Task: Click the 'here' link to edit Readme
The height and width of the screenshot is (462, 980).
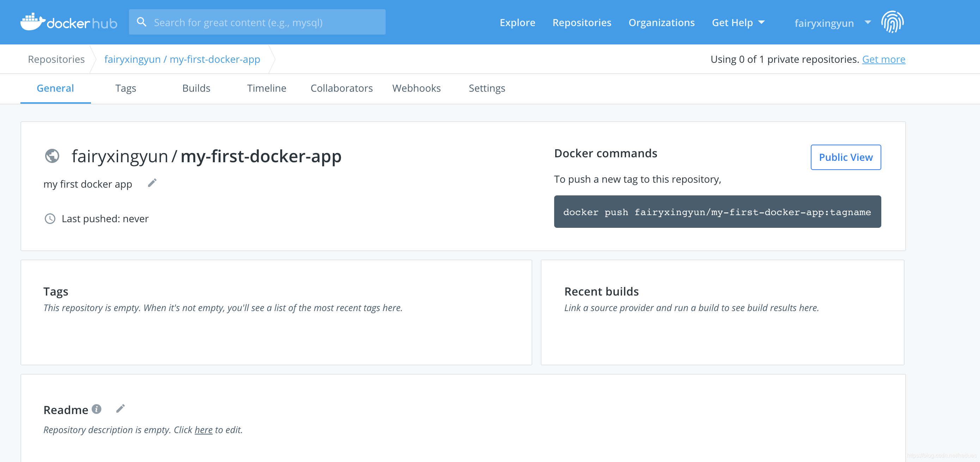Action: tap(203, 430)
